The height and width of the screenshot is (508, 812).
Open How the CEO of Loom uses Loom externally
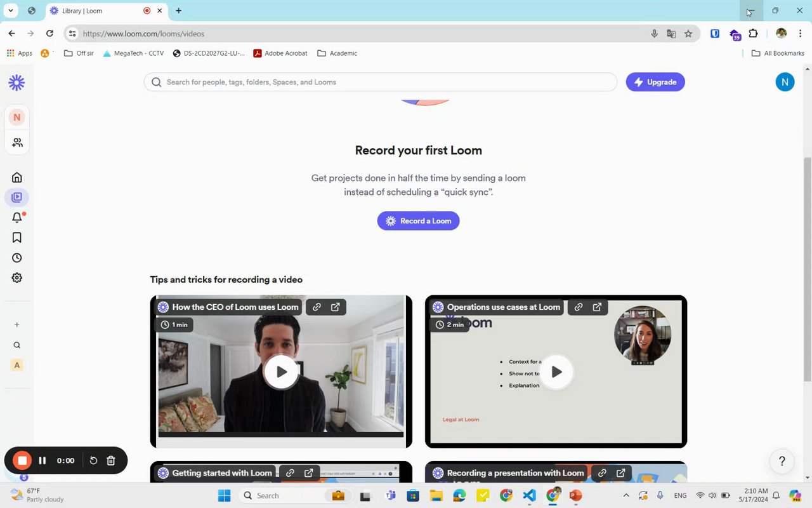(x=336, y=307)
